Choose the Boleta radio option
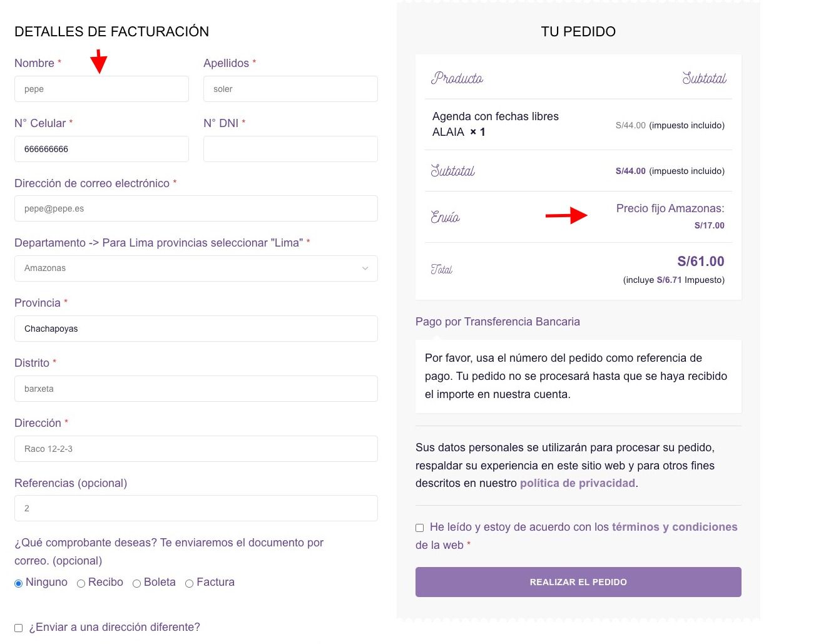The width and height of the screenshot is (816, 644). 136,583
